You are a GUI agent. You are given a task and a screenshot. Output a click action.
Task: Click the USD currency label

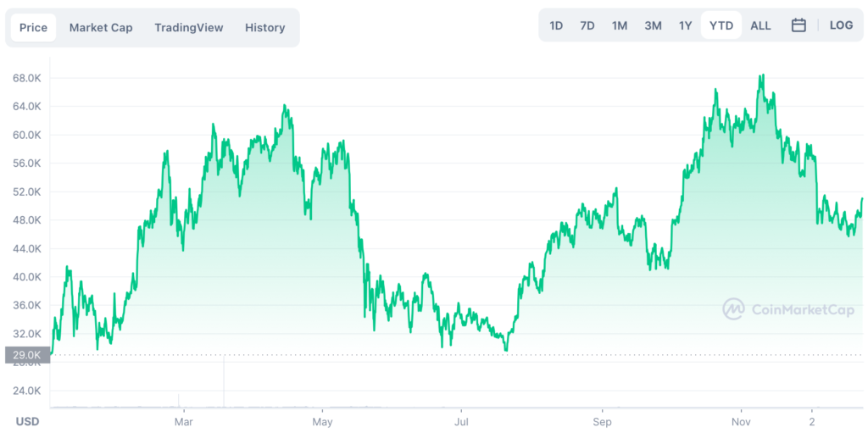tap(27, 420)
